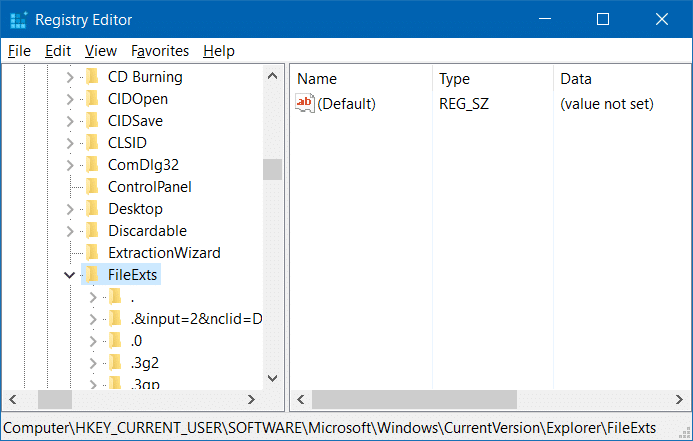Collapse the FileExts key

click(x=69, y=275)
